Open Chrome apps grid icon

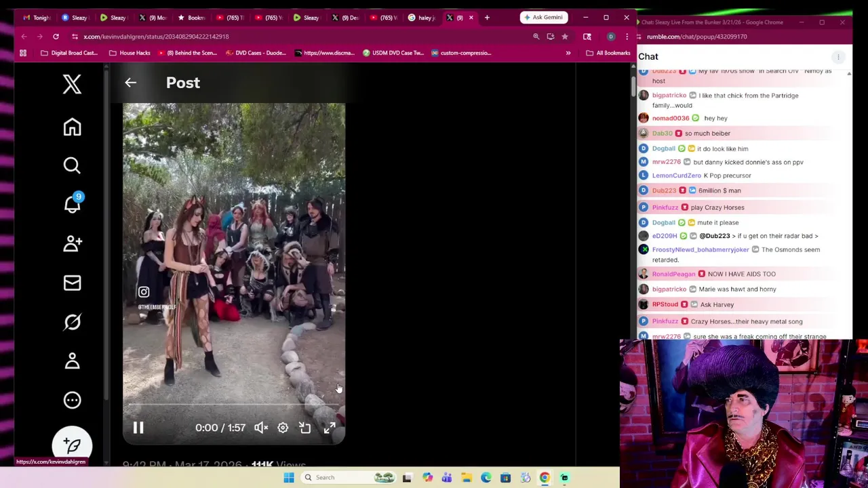tap(23, 53)
